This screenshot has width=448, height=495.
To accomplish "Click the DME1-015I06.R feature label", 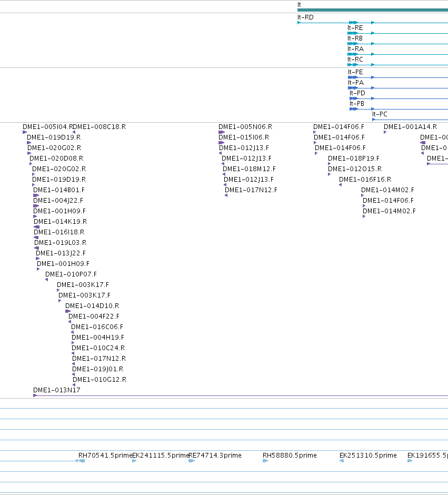I will click(244, 137).
